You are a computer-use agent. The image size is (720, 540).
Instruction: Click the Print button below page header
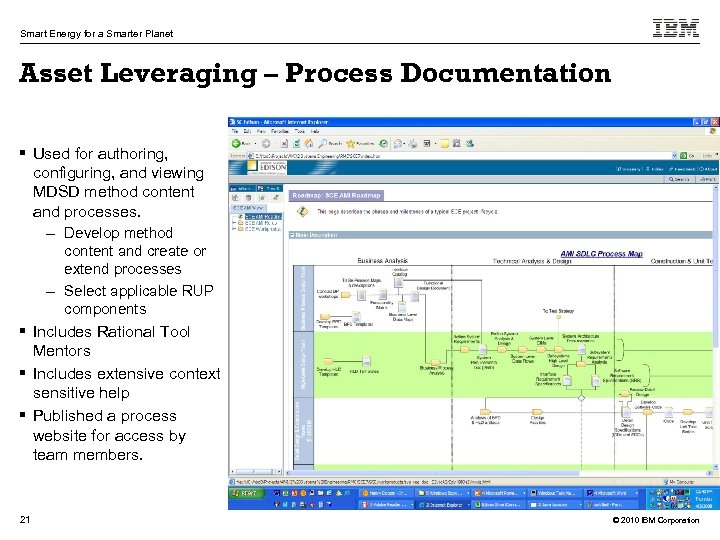click(708, 179)
